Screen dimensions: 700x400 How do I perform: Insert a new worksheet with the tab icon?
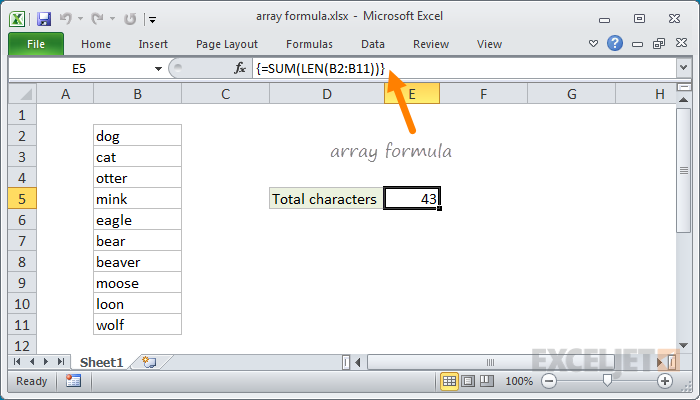(x=149, y=362)
